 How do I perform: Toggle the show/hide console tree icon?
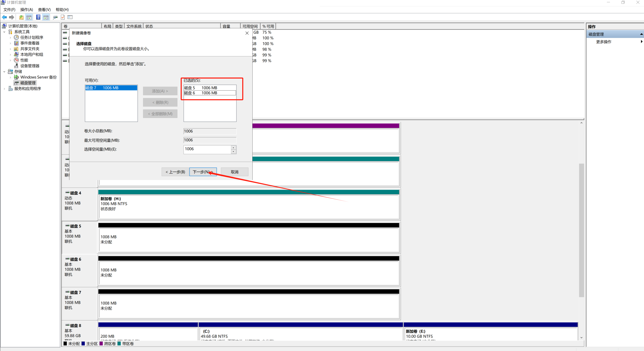point(29,17)
